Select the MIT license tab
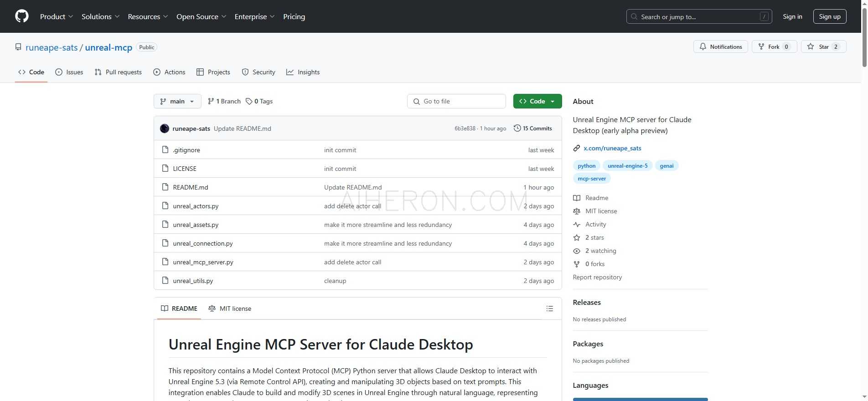868x401 pixels. click(x=230, y=308)
